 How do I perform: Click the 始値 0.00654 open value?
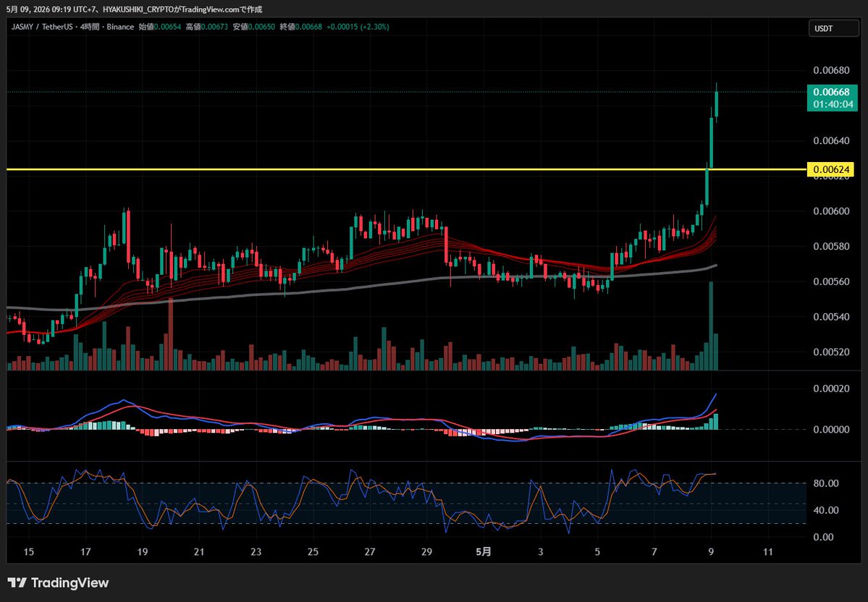(x=159, y=27)
